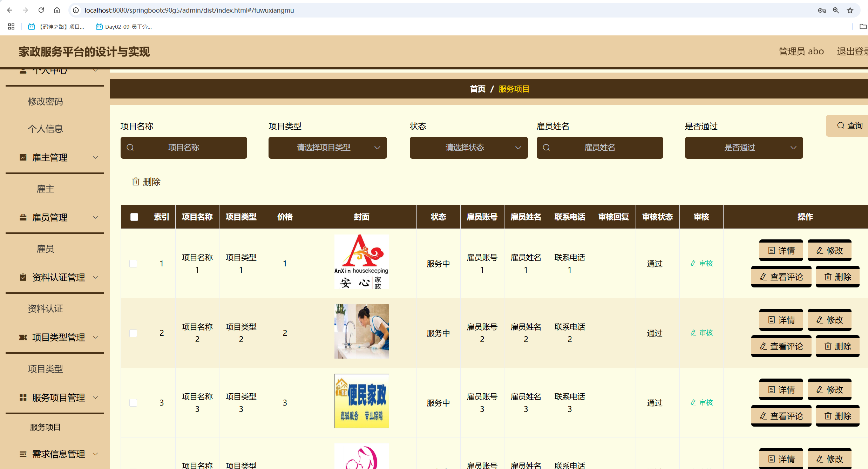Open 请选择项目类型 dropdown

(x=328, y=148)
